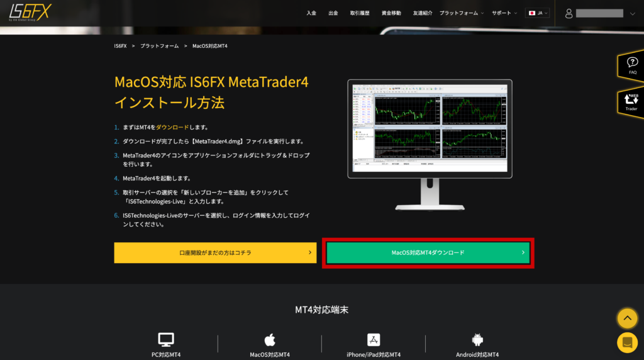Viewport: 644px width, 360px height.
Task: Click the PC対応MT4 label text
Action: coord(166,355)
